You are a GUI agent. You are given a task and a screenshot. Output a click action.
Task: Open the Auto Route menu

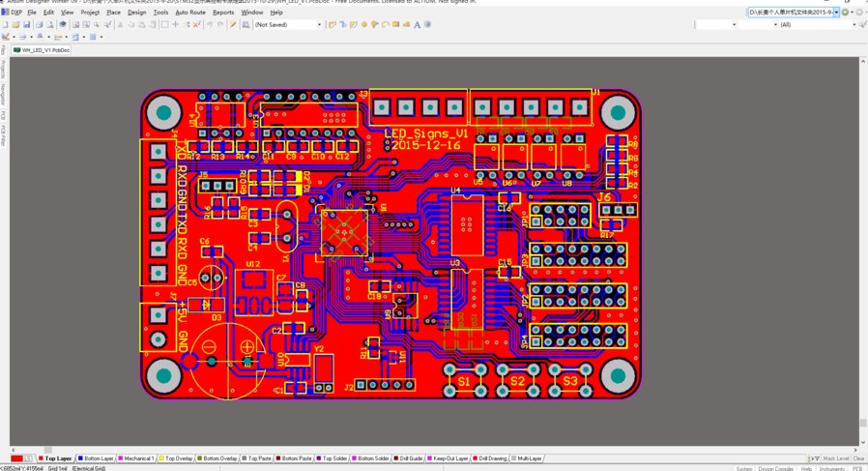tap(189, 13)
